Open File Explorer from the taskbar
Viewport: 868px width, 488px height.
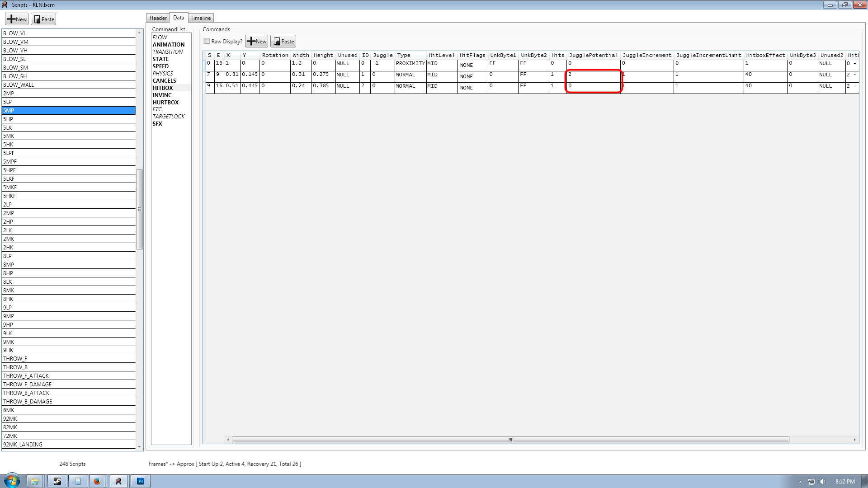35,481
